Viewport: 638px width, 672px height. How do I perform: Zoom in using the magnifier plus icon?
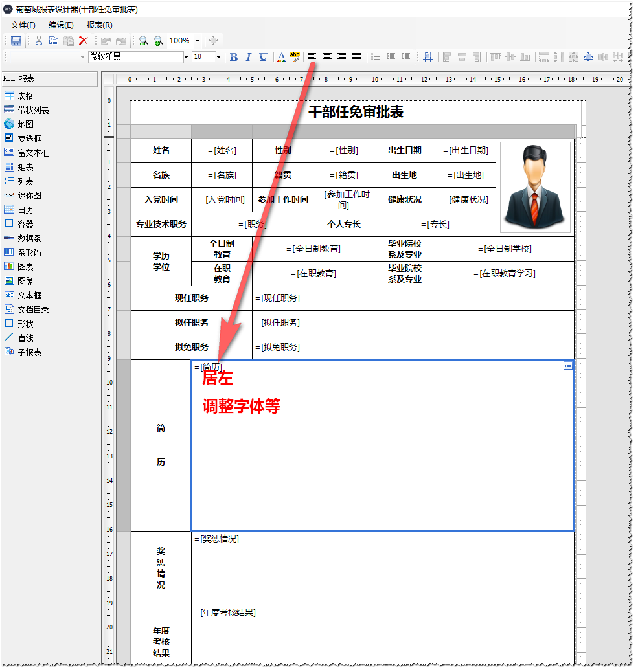(x=158, y=41)
